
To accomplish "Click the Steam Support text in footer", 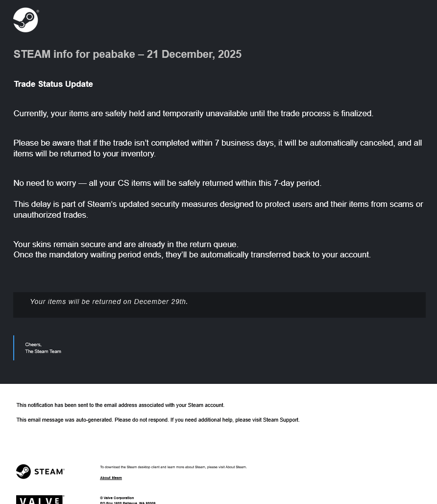I will [x=281, y=420].
